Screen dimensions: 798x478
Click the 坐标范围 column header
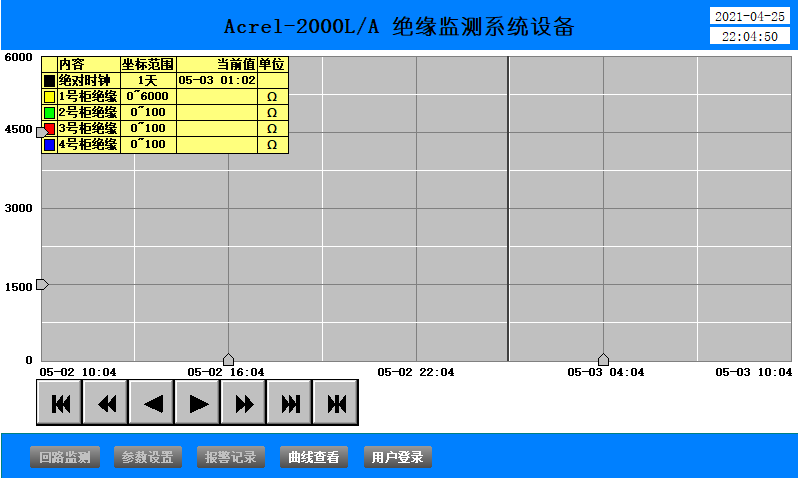click(148, 64)
